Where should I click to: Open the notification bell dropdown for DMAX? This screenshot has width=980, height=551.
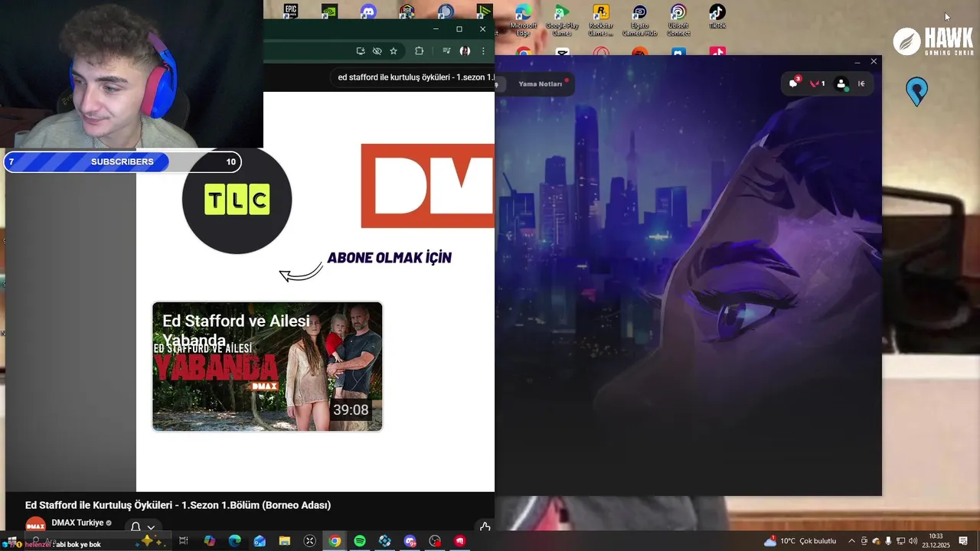point(142,527)
